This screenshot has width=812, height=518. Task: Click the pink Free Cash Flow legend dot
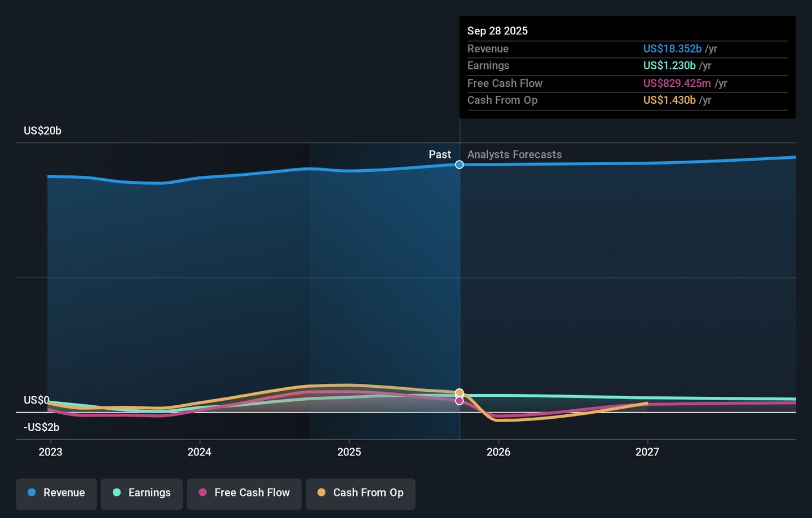point(203,493)
